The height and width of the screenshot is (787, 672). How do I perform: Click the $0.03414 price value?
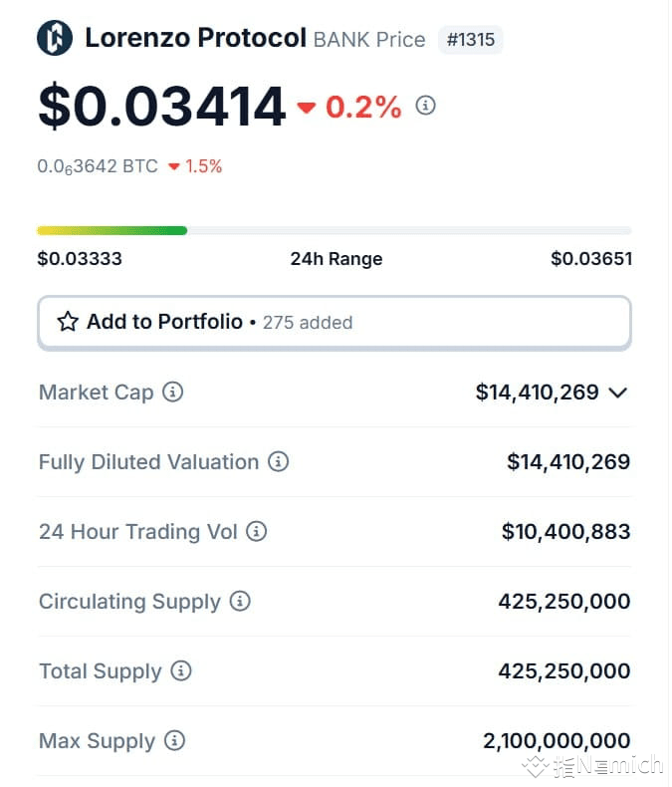click(x=162, y=107)
